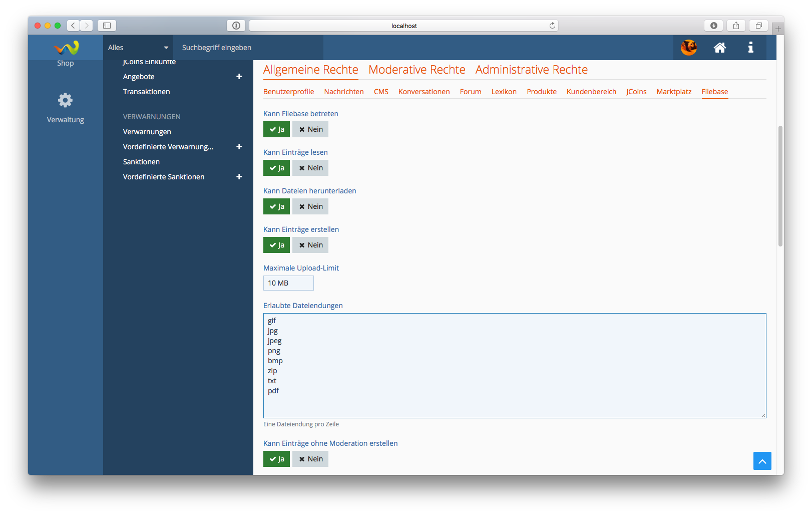
Task: Click the Safari downloads icon
Action: (x=713, y=26)
